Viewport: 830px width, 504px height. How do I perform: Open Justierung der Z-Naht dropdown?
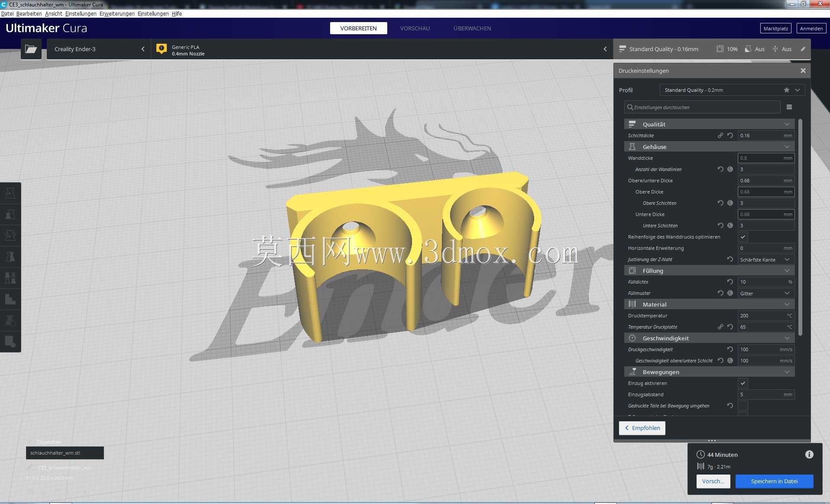pyautogui.click(x=766, y=259)
